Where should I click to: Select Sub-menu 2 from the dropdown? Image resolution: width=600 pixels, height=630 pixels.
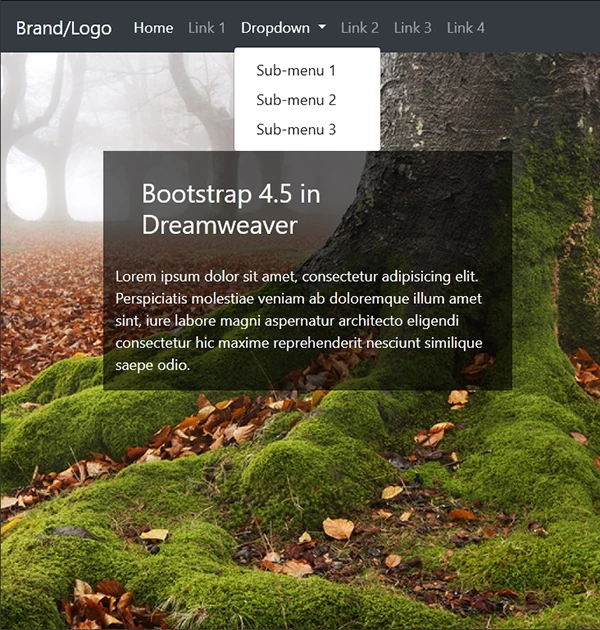tap(307, 100)
